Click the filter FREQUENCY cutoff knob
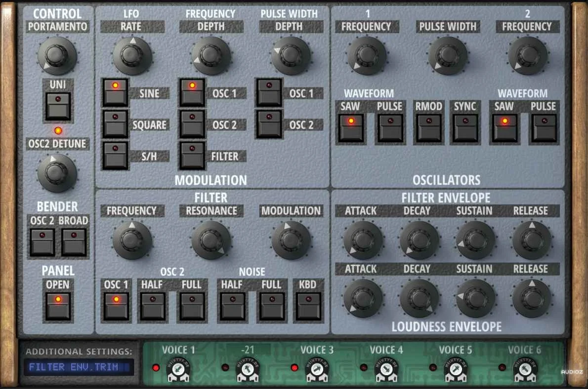This screenshot has height=389, width=588. (x=132, y=240)
